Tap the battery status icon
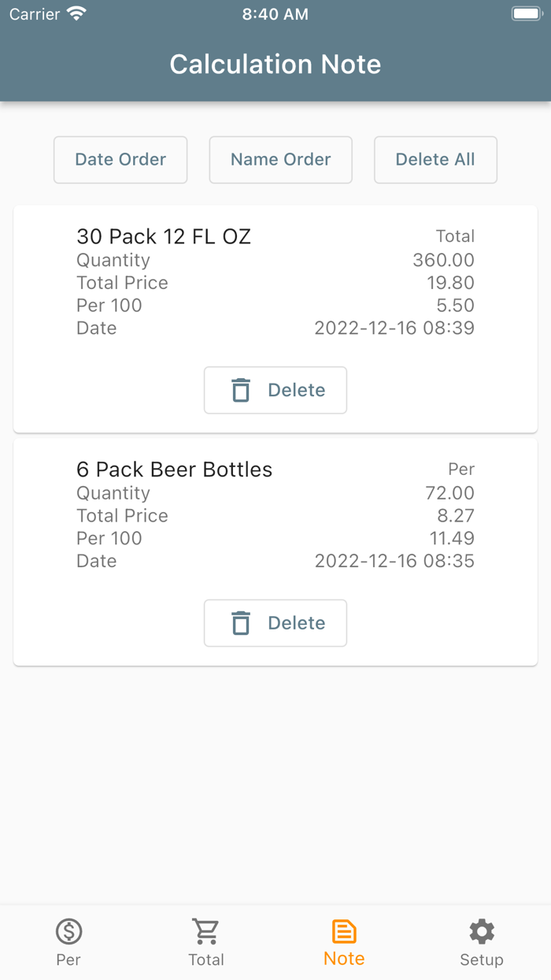Image resolution: width=551 pixels, height=980 pixels. (525, 14)
